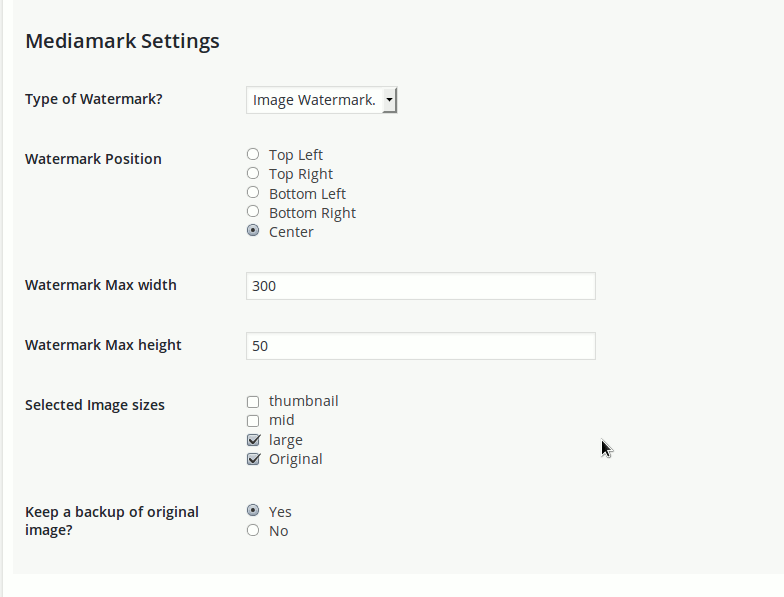This screenshot has width=784, height=597.
Task: Click the Watermark Position label text
Action: click(x=94, y=159)
